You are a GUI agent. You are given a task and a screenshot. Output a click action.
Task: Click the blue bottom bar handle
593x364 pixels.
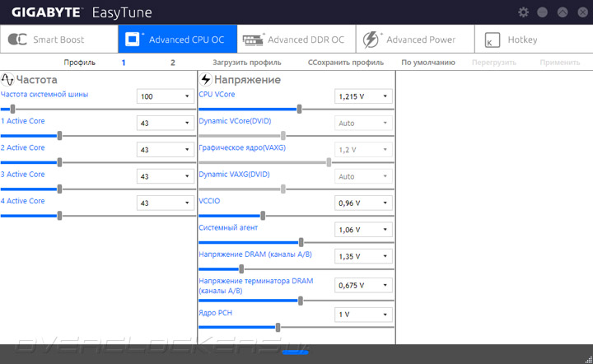click(296, 352)
